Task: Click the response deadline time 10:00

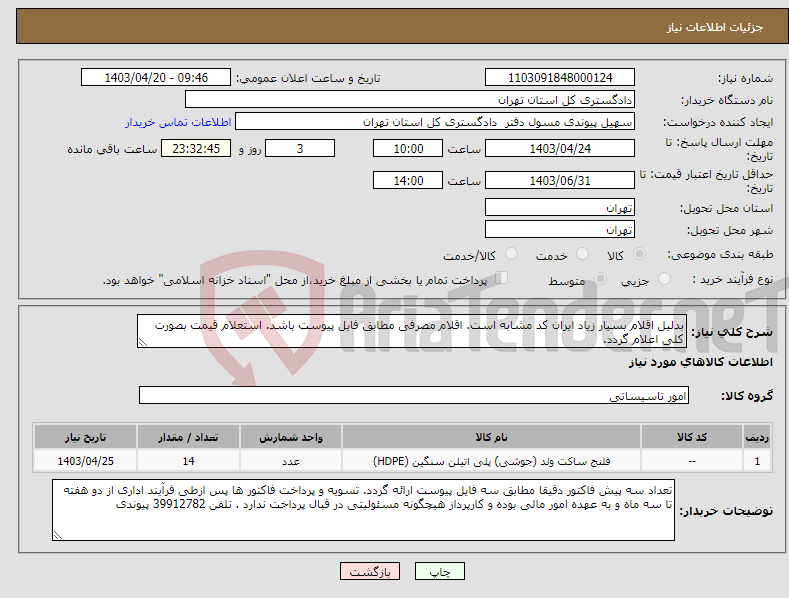Action: [408, 148]
